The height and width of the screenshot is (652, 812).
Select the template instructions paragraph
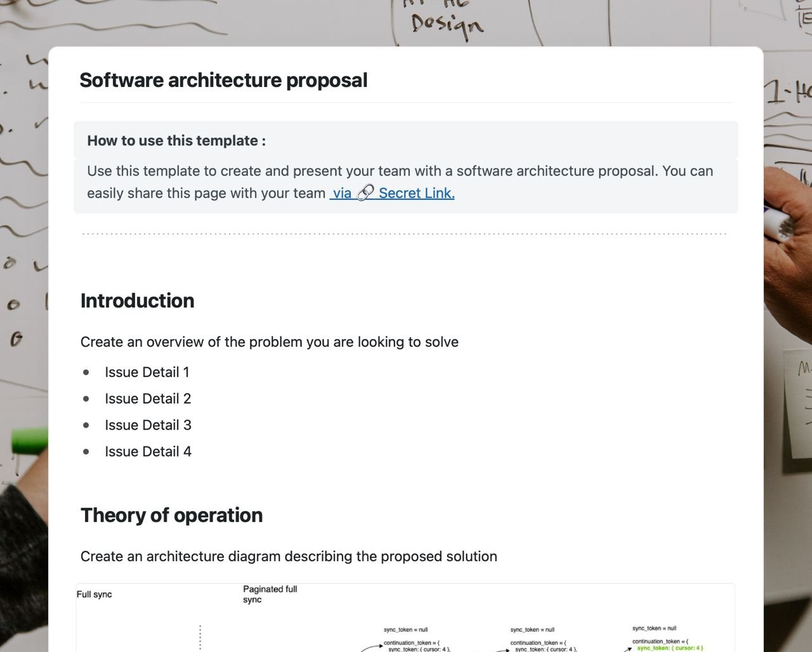coord(400,182)
